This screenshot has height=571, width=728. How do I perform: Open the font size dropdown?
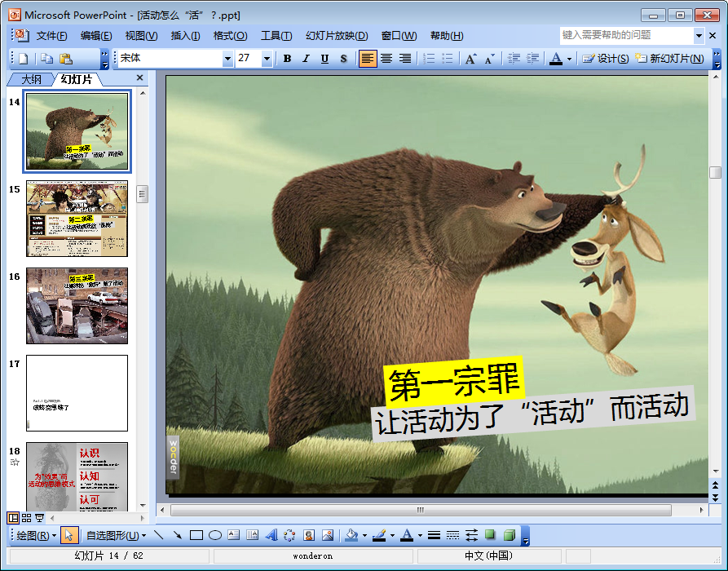click(267, 59)
